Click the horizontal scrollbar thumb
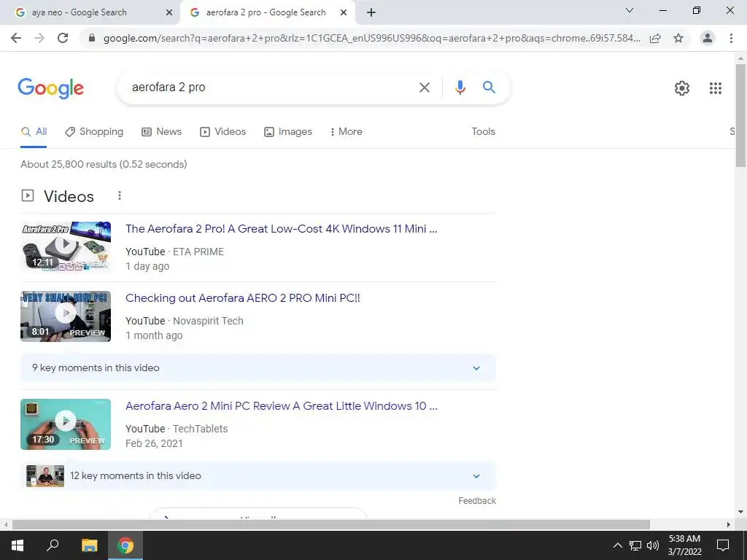This screenshot has height=560, width=747. tap(330, 524)
